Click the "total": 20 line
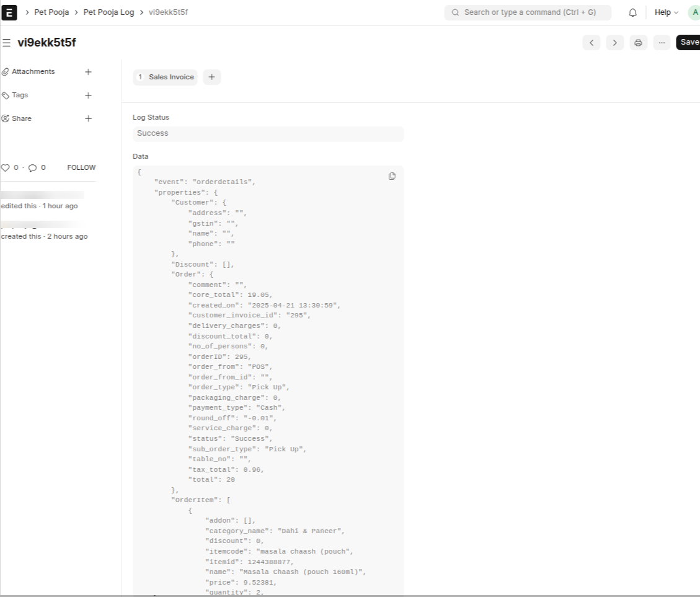 [x=211, y=480]
